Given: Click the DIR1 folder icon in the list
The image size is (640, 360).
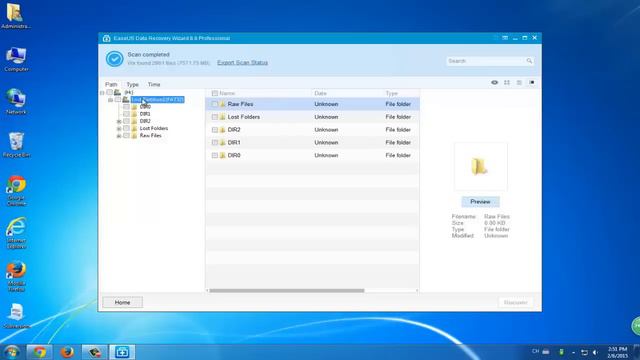Looking at the screenshot, I should 222,142.
